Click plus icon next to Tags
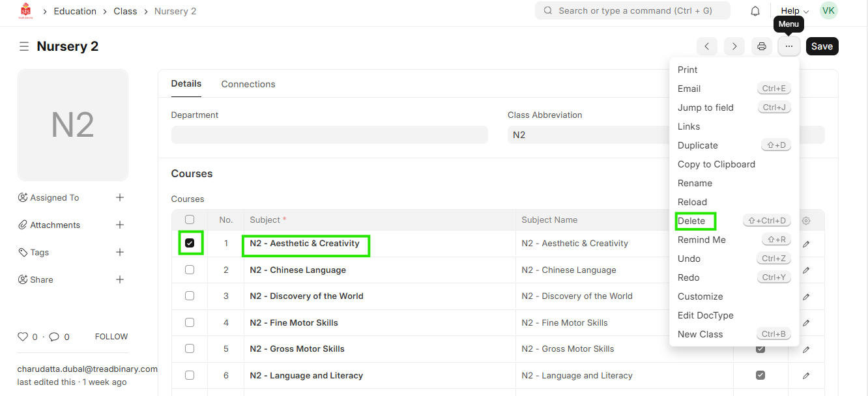 click(x=120, y=252)
